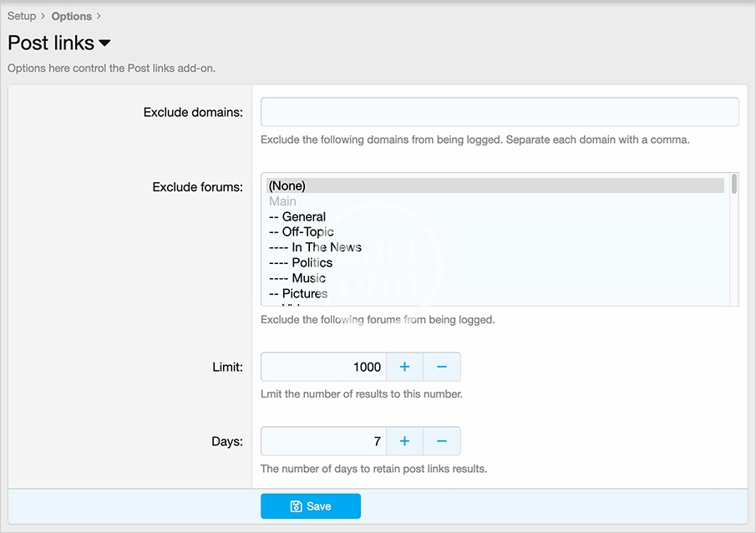Select General forum in the exclude list
Image resolution: width=756 pixels, height=533 pixels.
point(303,216)
